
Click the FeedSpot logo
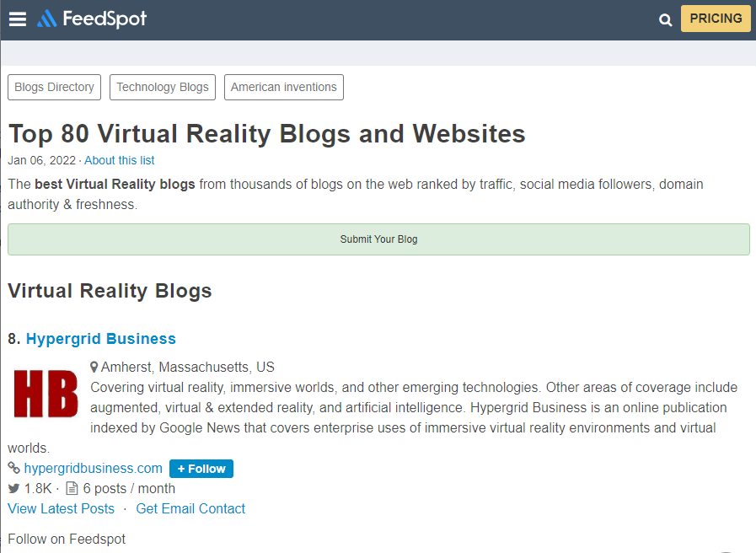pos(92,19)
